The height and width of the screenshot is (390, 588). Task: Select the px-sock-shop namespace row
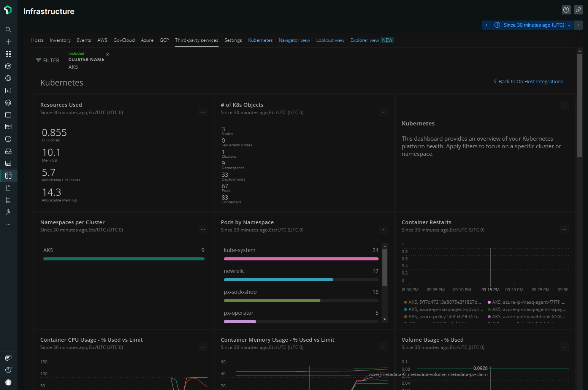point(301,296)
